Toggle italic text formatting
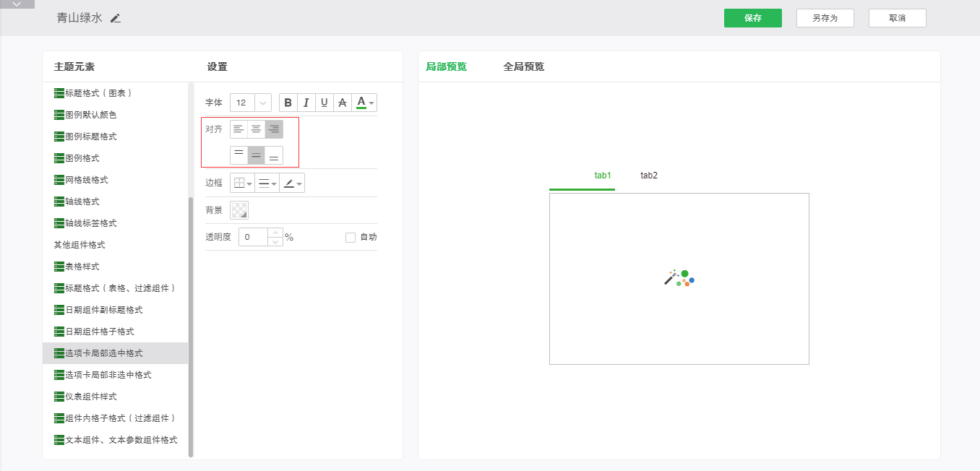Screen dimensions: 980x471 (x=306, y=103)
